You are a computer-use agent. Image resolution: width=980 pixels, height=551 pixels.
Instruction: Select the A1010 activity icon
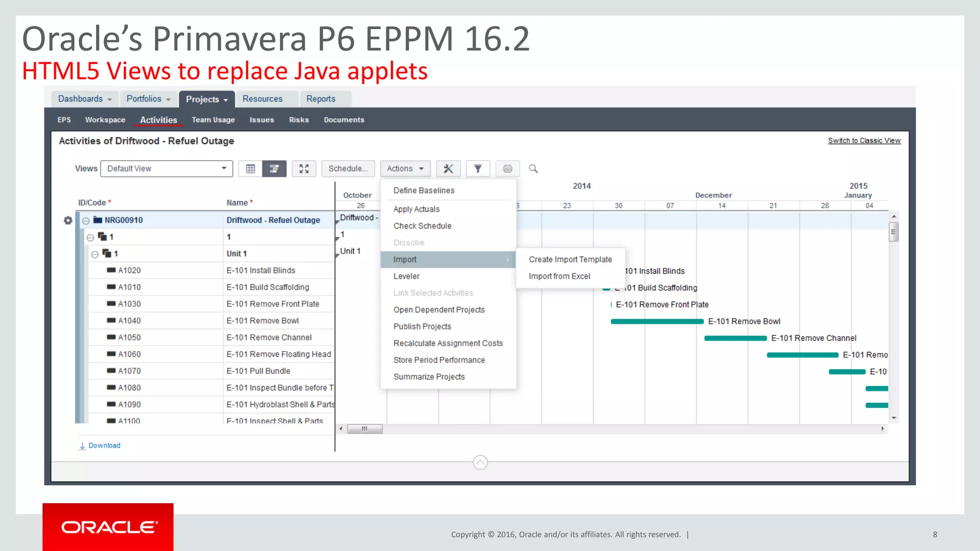pyautogui.click(x=111, y=287)
